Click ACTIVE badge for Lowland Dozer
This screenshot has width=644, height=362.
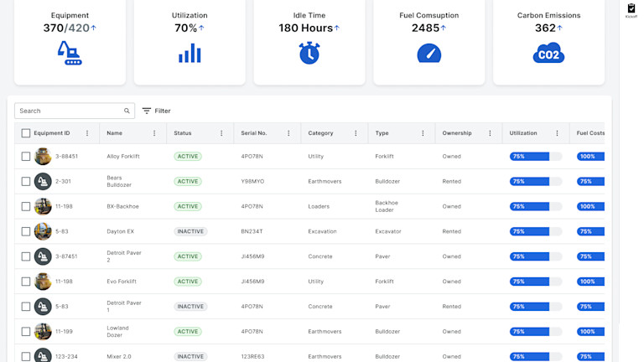pos(188,332)
